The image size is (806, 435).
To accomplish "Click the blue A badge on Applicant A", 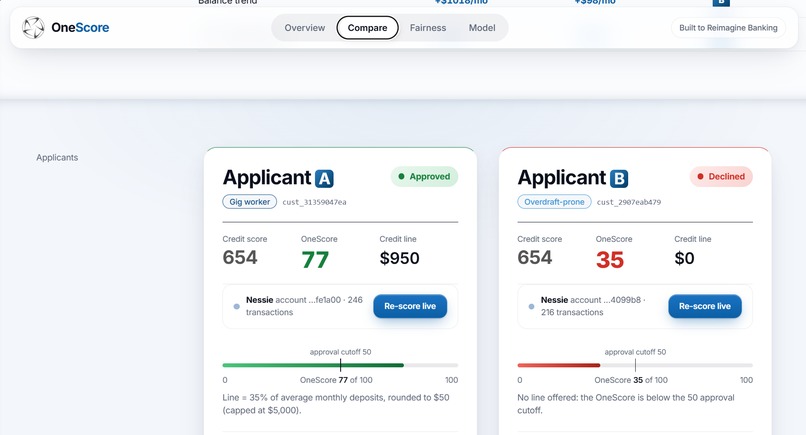I will (x=324, y=178).
